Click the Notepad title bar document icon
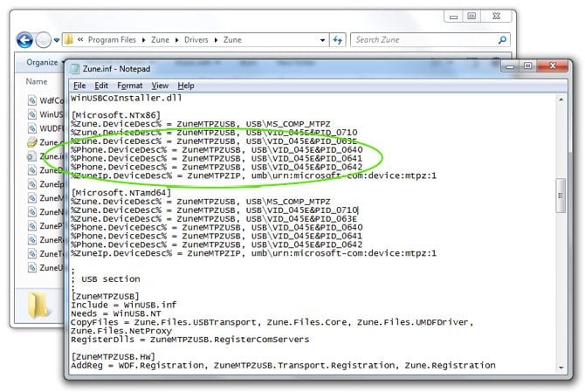585x392 pixels. click(x=77, y=68)
